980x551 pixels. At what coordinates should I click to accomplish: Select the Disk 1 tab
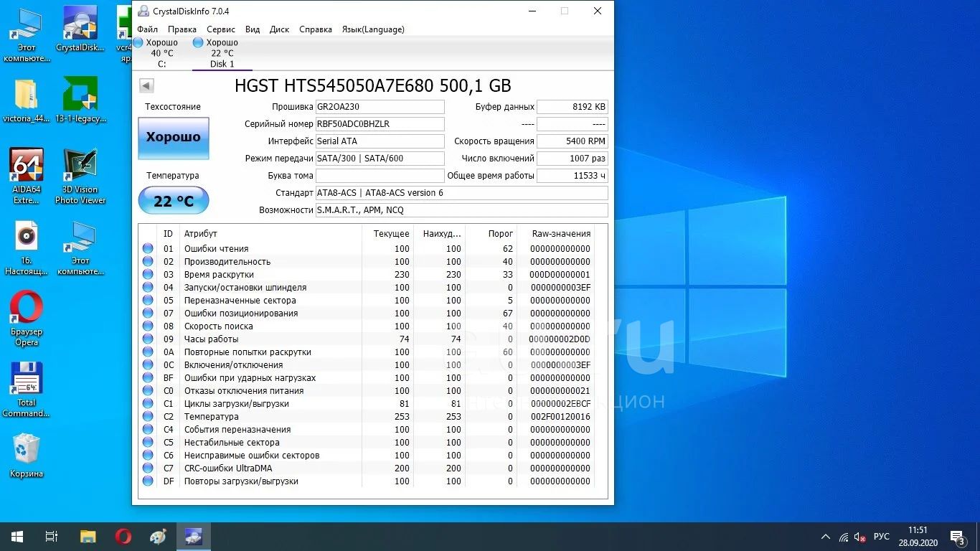pyautogui.click(x=222, y=53)
